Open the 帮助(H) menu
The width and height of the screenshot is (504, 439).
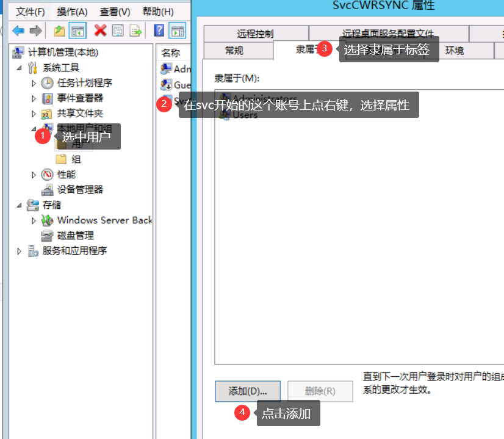[x=158, y=12]
